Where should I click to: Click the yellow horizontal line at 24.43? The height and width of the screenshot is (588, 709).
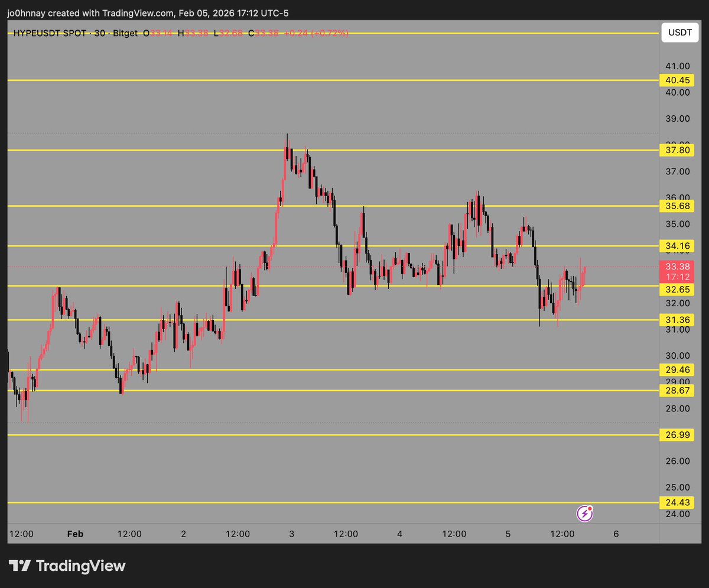pyautogui.click(x=333, y=502)
